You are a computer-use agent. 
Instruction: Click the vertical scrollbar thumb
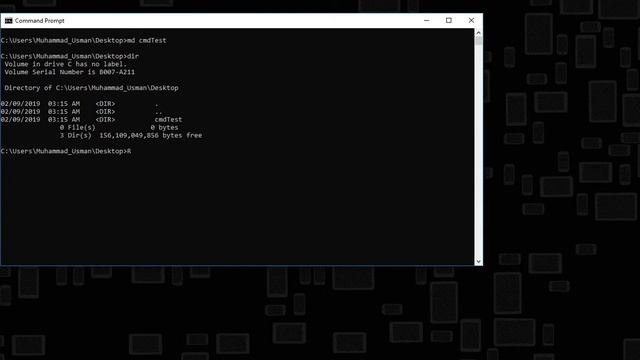[x=478, y=40]
